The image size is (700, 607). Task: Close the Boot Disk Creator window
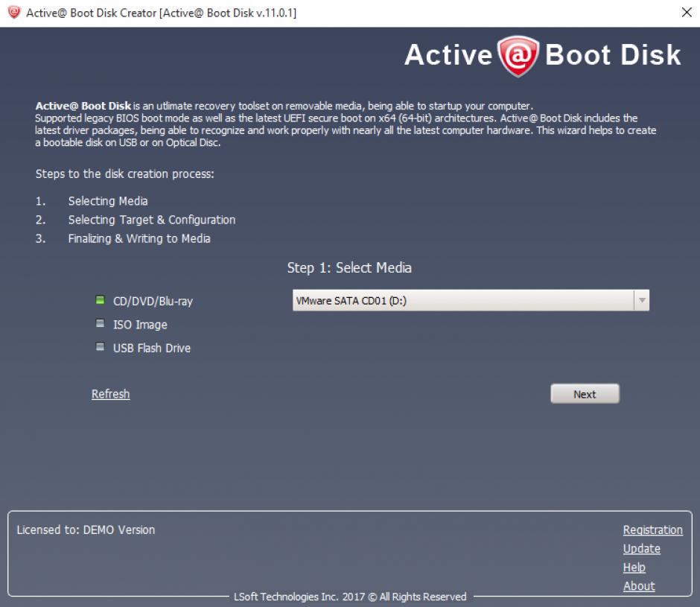click(x=687, y=13)
